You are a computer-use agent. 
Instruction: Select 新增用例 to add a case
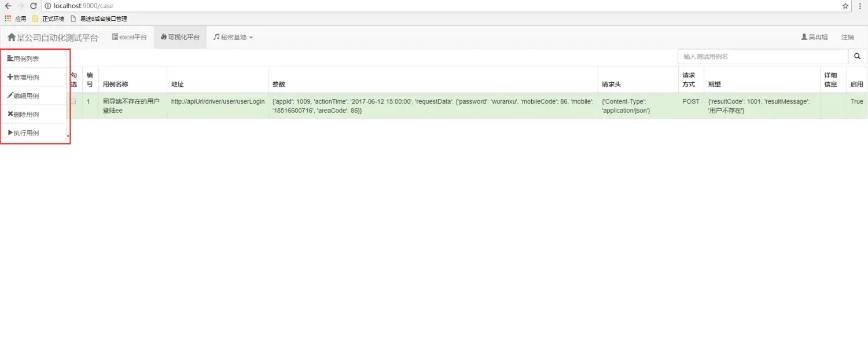click(x=34, y=77)
